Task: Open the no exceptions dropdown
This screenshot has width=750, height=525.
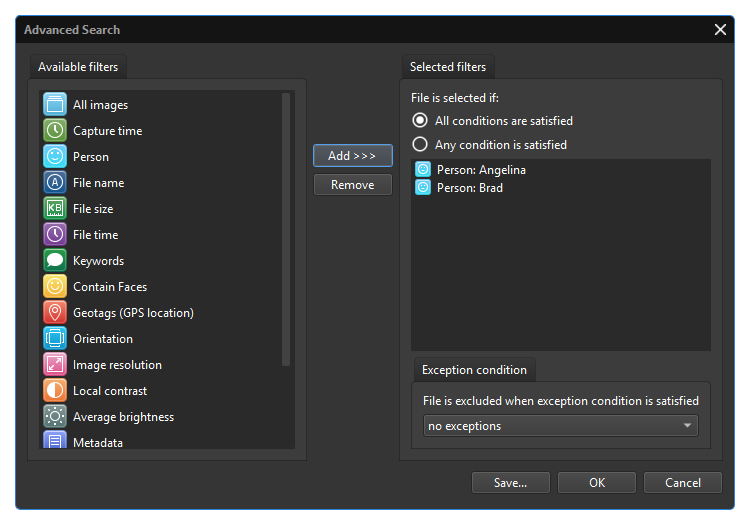Action: pos(560,426)
